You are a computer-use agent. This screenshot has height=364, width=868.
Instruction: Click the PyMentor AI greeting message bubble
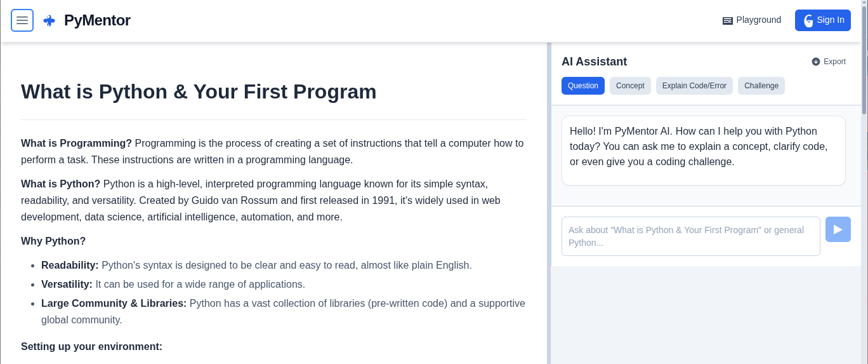click(704, 151)
